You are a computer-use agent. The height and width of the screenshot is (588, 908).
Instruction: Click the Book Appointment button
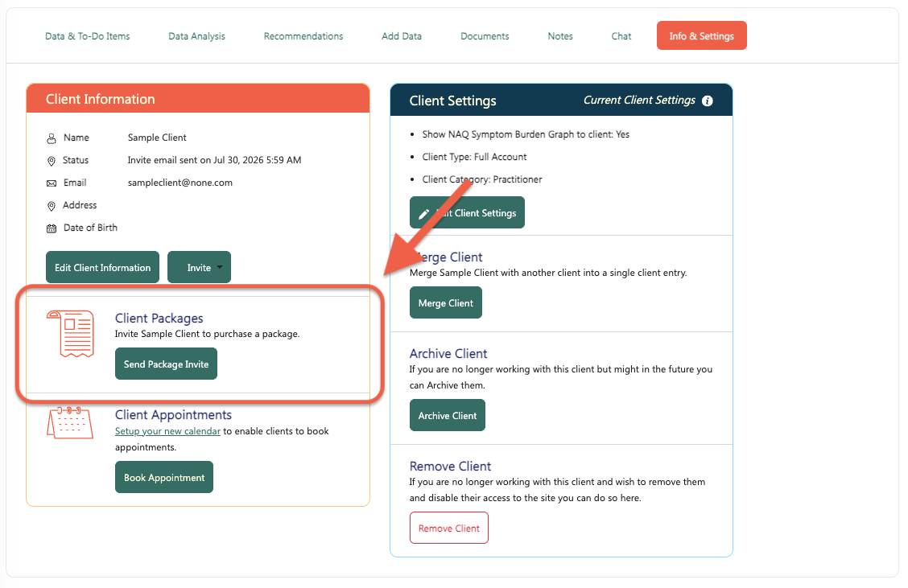point(164,478)
